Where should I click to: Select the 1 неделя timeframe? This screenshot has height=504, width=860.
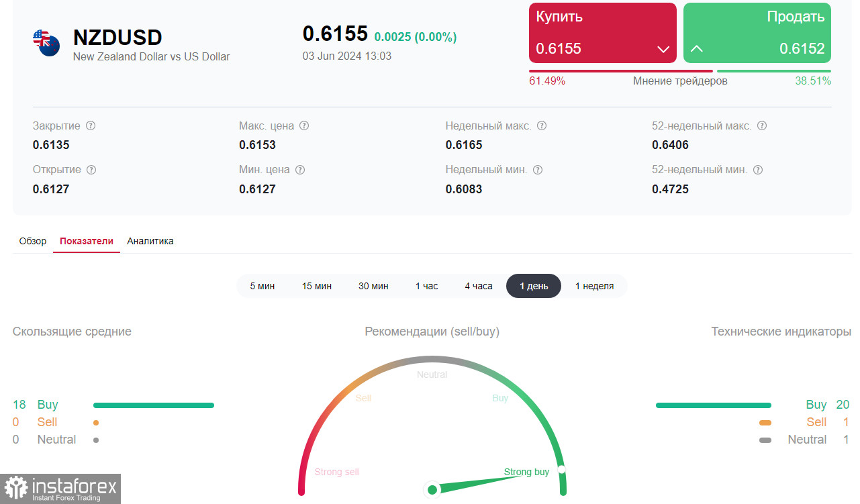(594, 286)
